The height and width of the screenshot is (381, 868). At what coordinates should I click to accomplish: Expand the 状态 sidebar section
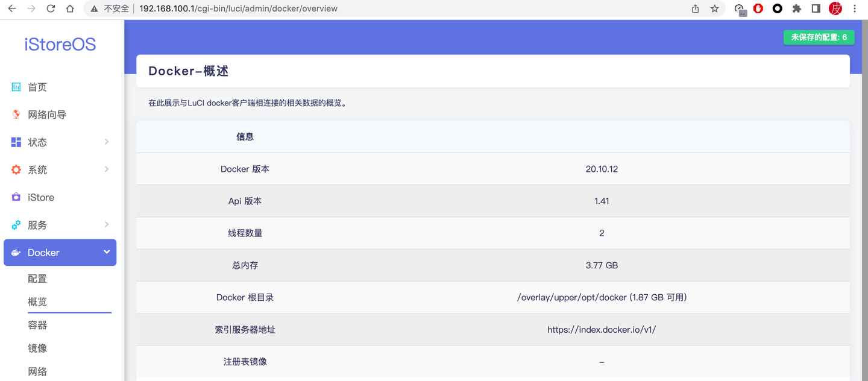coord(107,142)
